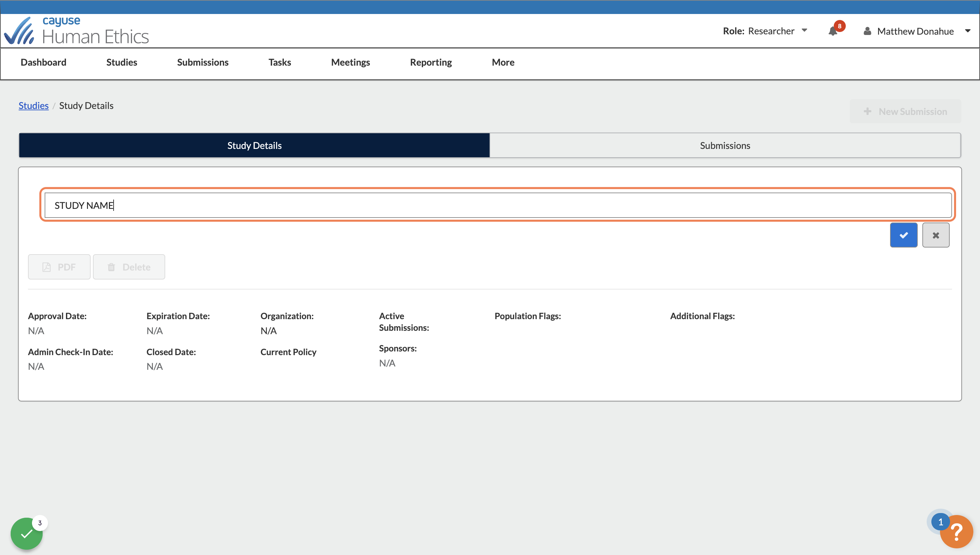Navigate to Meetings
This screenshot has height=555, width=980.
click(350, 62)
